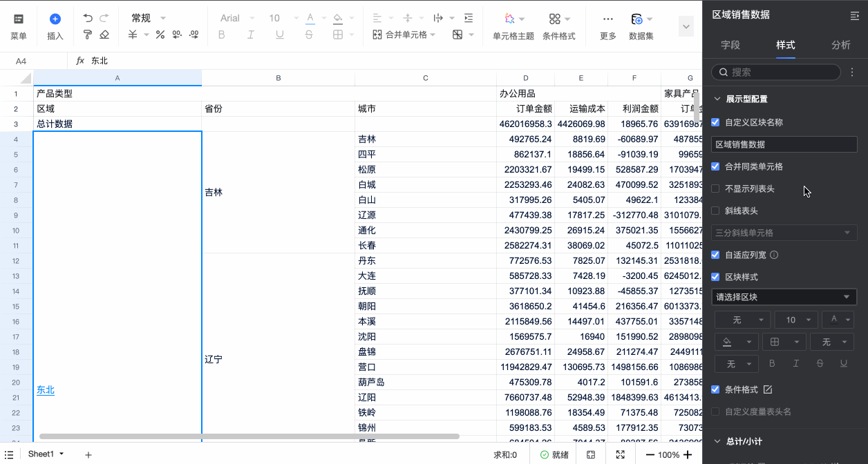The height and width of the screenshot is (464, 868).
Task: Zoom in with the plus button
Action: (687, 454)
